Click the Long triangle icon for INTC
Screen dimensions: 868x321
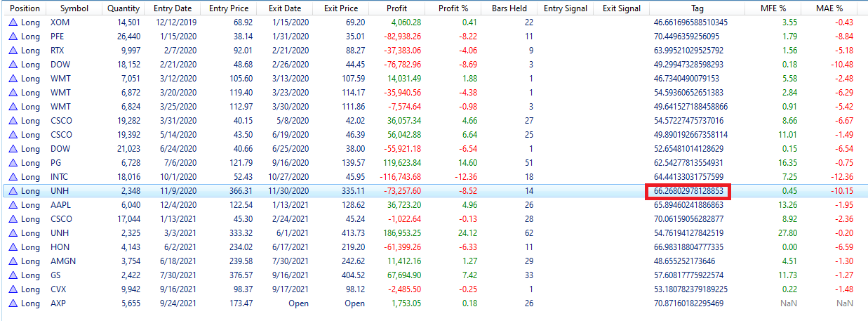12,177
